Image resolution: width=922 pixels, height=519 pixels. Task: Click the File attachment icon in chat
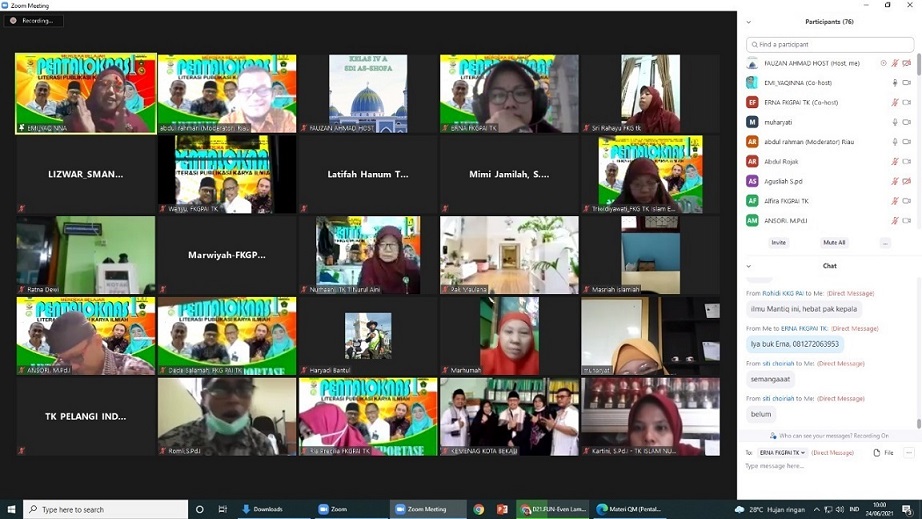[883, 453]
